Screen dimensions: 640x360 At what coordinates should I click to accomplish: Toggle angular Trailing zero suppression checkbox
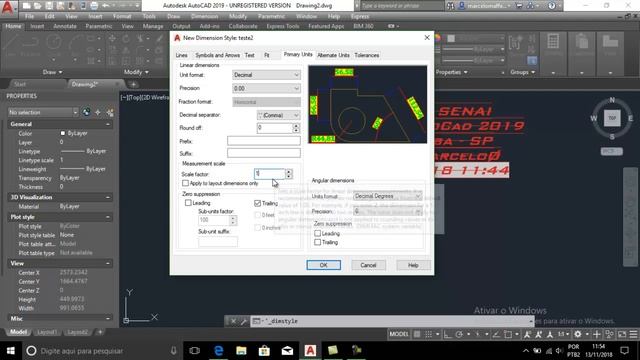pyautogui.click(x=318, y=242)
